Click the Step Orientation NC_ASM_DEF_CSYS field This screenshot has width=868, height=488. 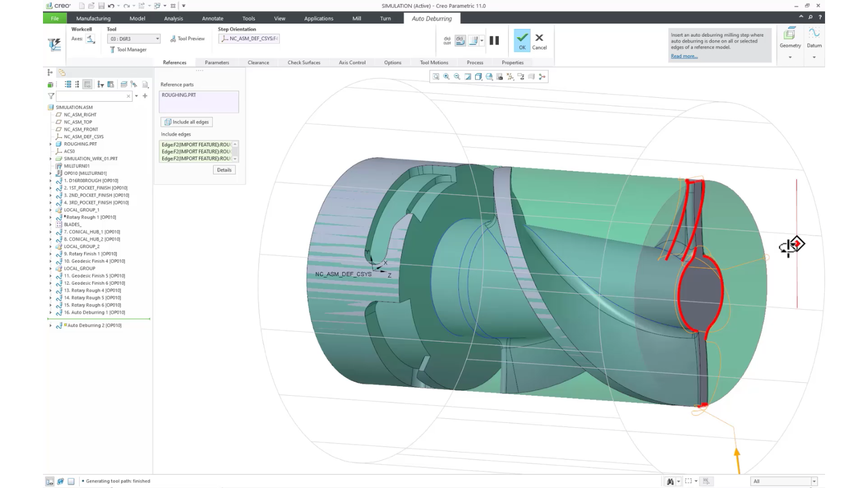pyautogui.click(x=249, y=39)
